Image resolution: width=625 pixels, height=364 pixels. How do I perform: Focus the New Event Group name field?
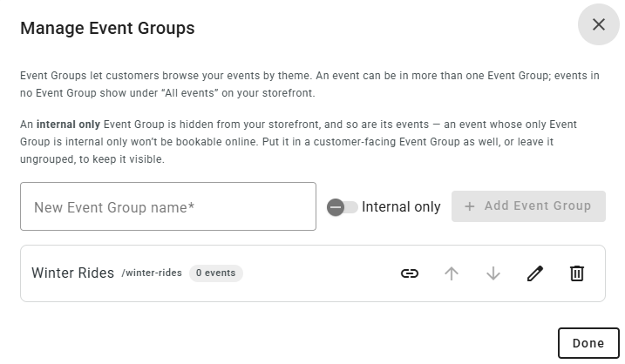click(168, 206)
